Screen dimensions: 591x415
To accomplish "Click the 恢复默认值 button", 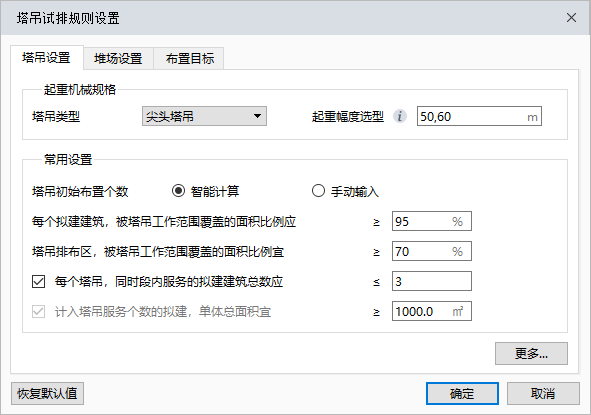I will [x=47, y=394].
